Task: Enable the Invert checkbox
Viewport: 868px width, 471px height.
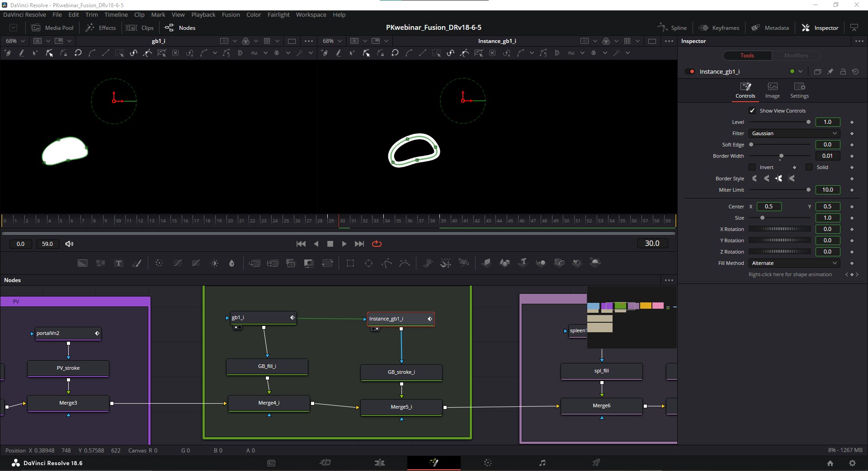Action: tap(752, 167)
